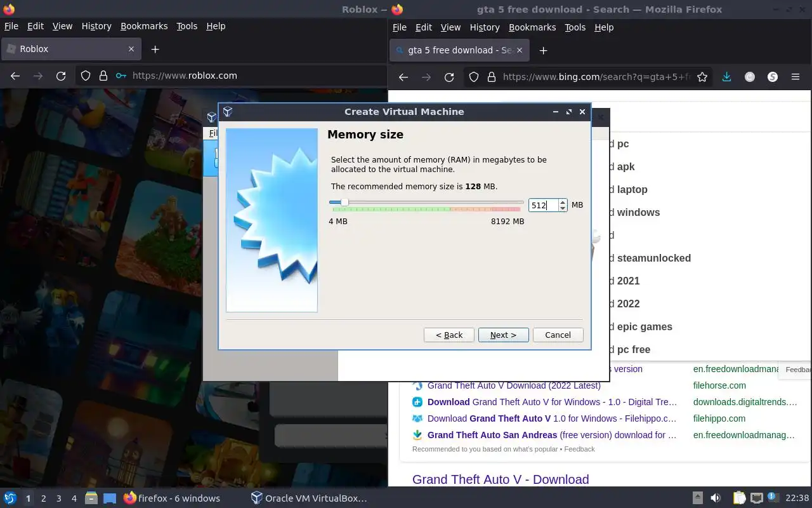Open tracking protection shield on Roblox window
Screen dimensions: 812x508
(x=86, y=76)
